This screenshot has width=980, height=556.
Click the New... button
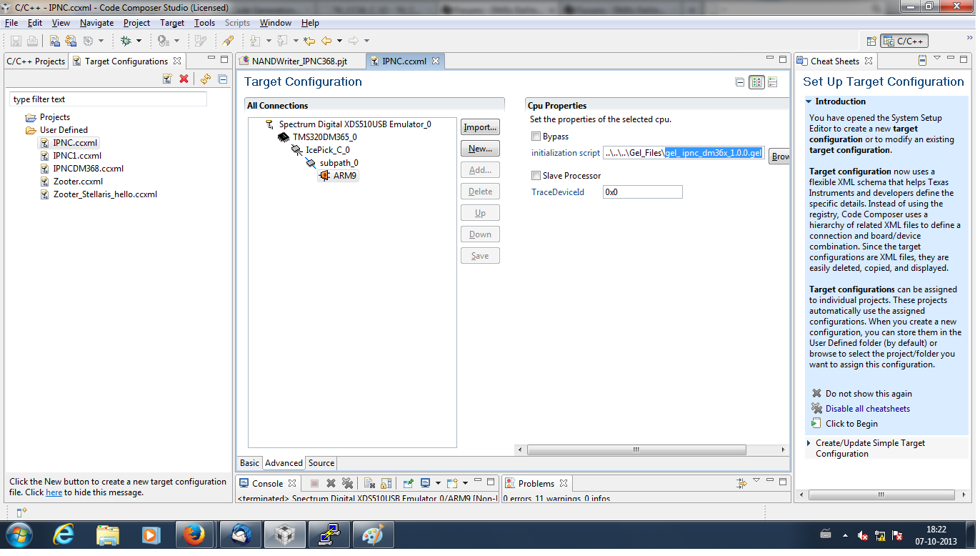(480, 149)
